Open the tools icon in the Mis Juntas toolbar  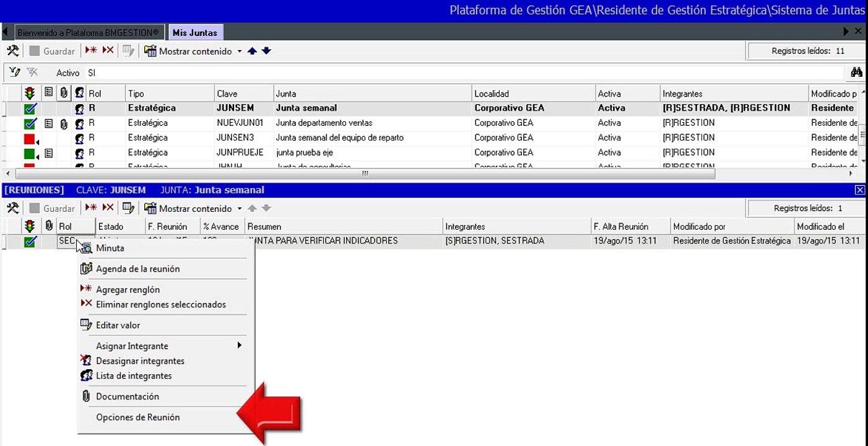12,51
